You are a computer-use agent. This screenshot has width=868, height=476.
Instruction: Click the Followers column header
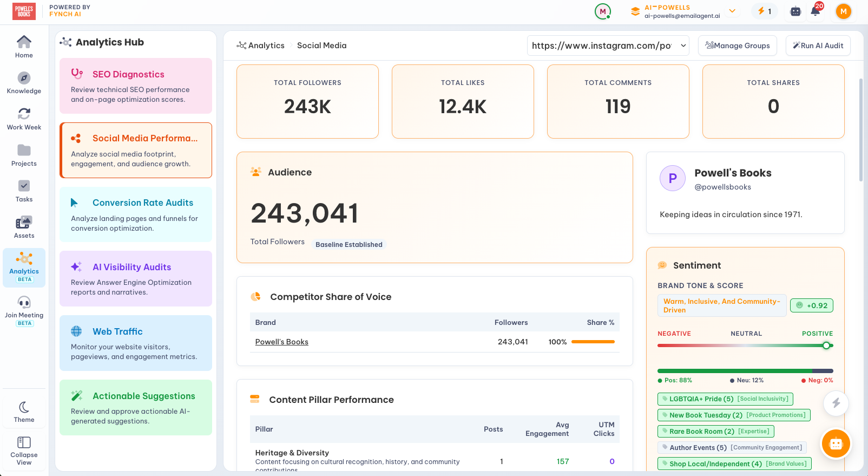(x=511, y=322)
